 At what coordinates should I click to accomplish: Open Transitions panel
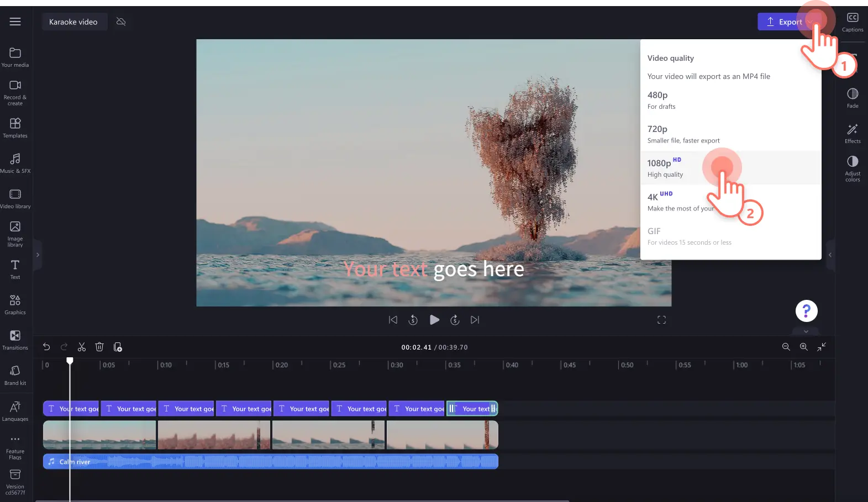pos(15,340)
